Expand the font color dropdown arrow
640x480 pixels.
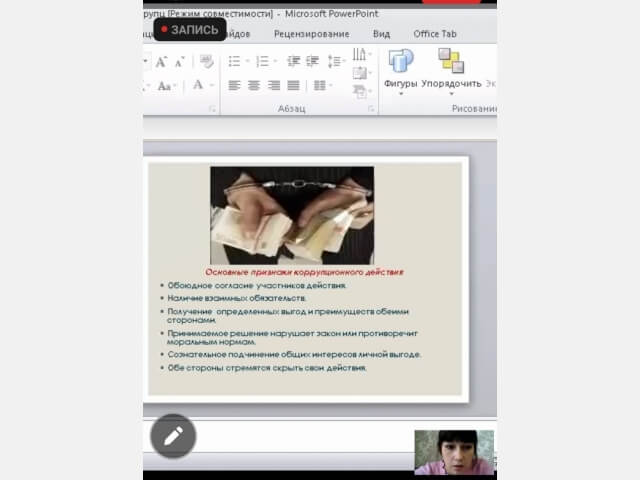[x=212, y=85]
